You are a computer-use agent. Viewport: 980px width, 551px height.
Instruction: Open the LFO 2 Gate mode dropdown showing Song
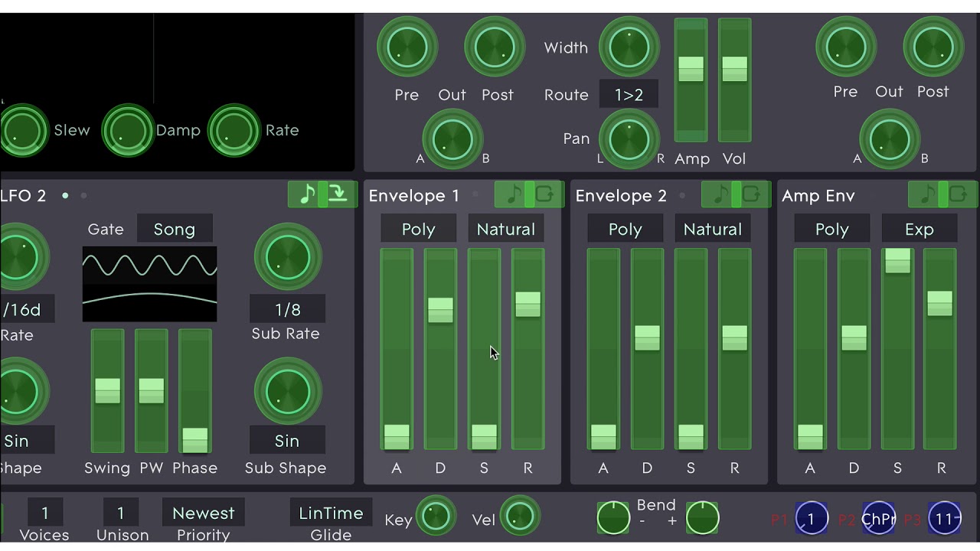[x=175, y=229]
